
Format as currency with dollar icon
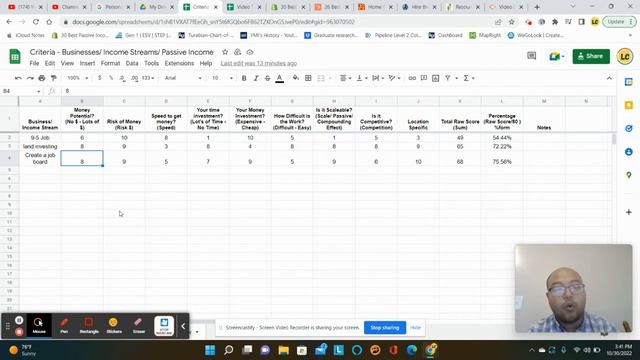point(100,78)
